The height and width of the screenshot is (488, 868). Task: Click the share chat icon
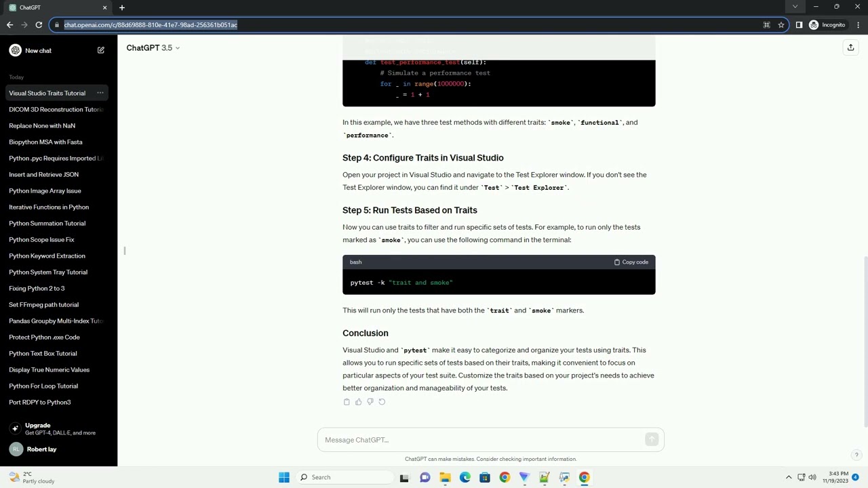[850, 47]
